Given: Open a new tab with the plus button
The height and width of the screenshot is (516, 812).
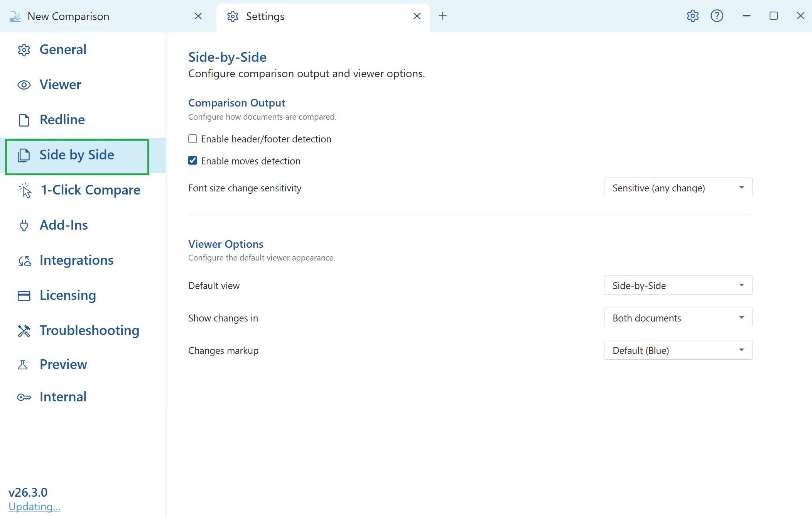Looking at the screenshot, I should click(x=442, y=16).
